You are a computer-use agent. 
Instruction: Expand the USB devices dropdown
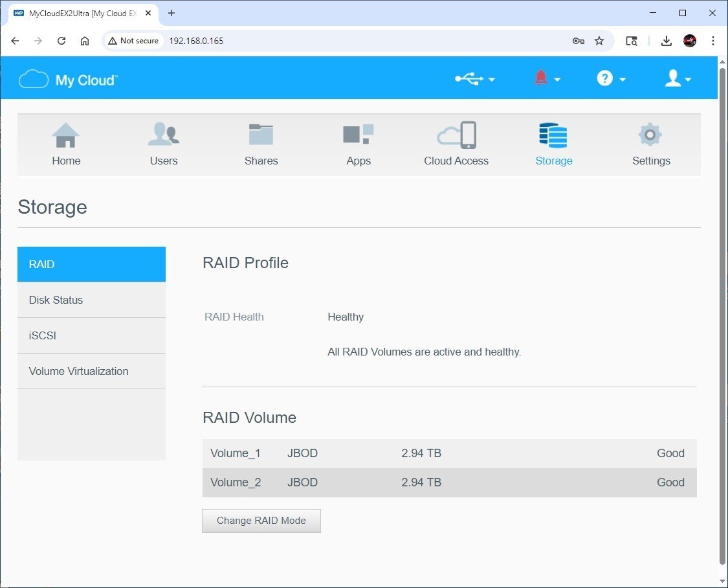tap(474, 79)
